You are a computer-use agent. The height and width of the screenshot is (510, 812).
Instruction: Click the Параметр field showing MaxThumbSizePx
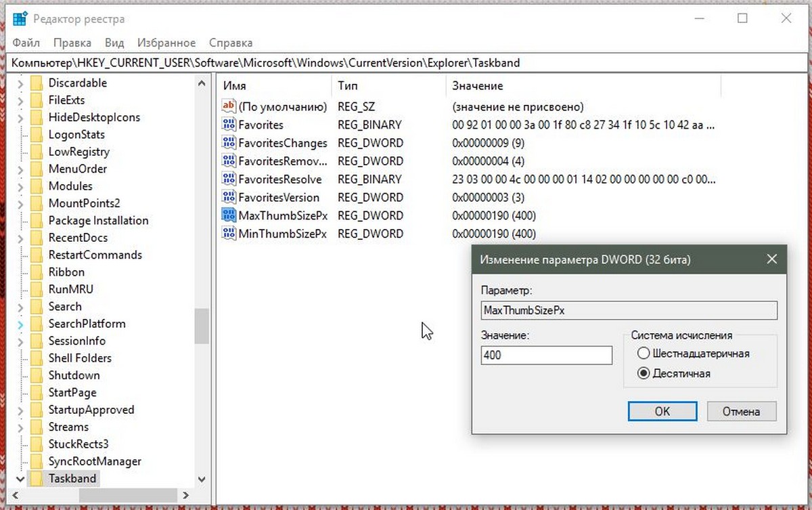click(x=629, y=310)
